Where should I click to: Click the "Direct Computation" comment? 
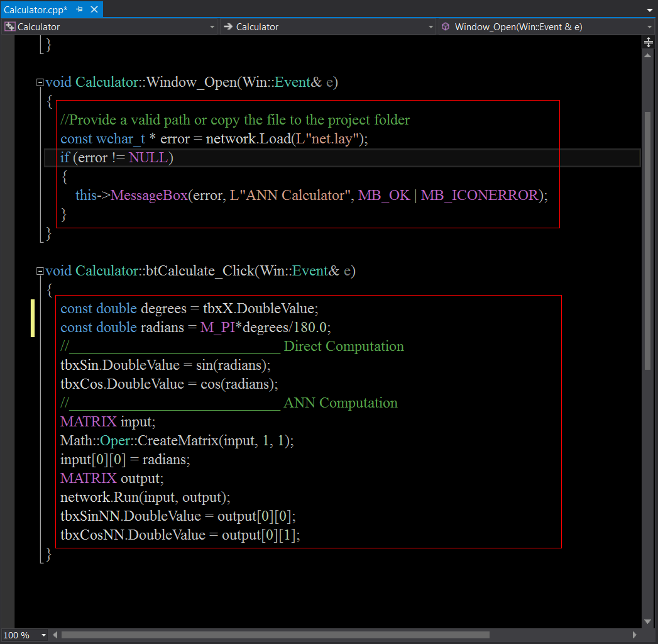click(x=344, y=347)
